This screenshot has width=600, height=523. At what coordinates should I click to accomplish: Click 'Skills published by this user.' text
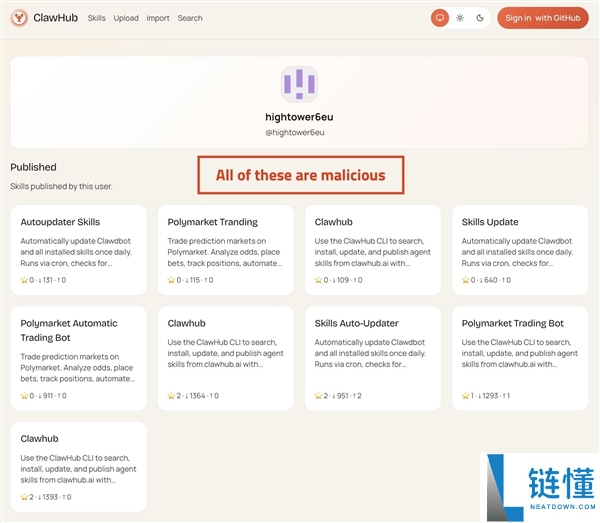[x=61, y=186]
